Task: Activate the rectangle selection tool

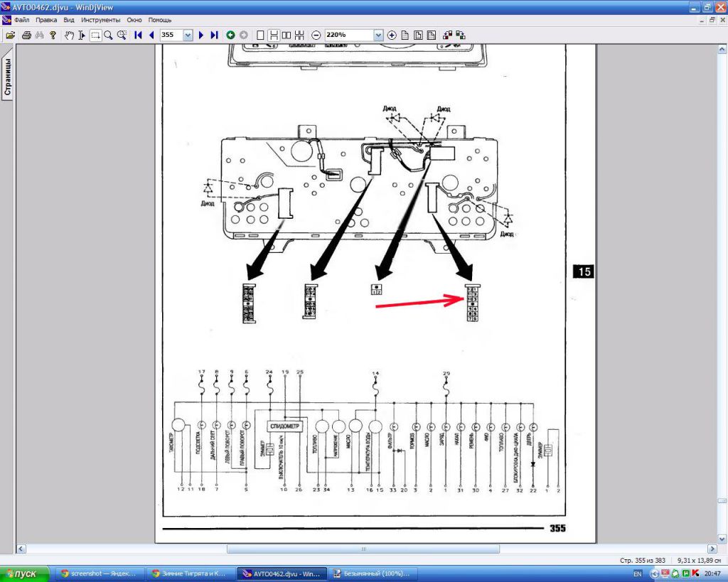Action: click(95, 35)
